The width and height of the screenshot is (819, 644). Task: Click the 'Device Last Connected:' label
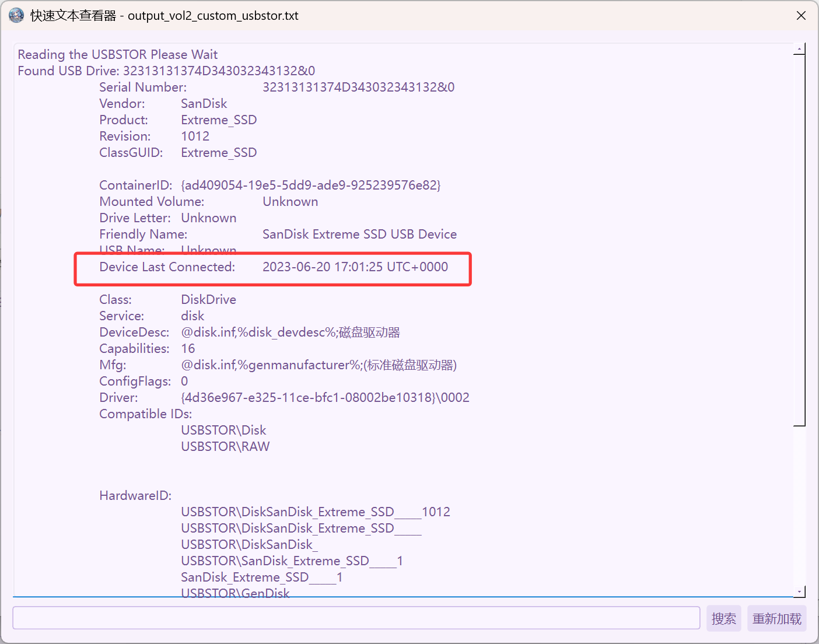click(167, 267)
